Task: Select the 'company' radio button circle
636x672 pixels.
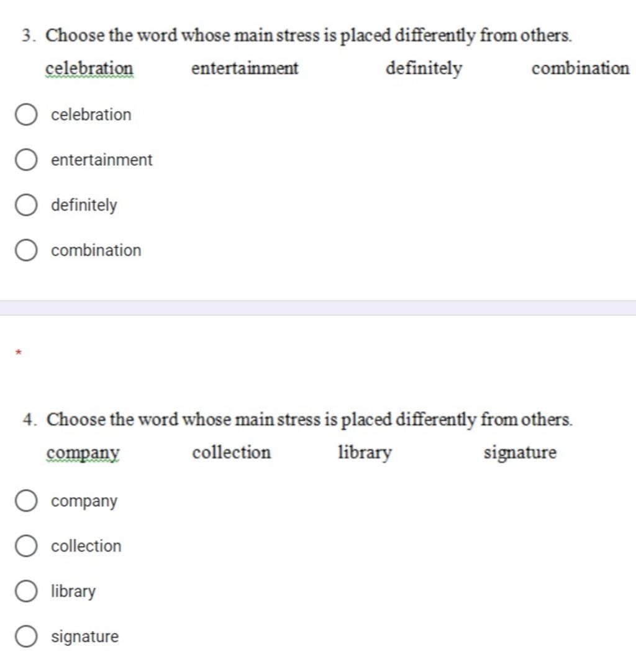Action: [25, 501]
